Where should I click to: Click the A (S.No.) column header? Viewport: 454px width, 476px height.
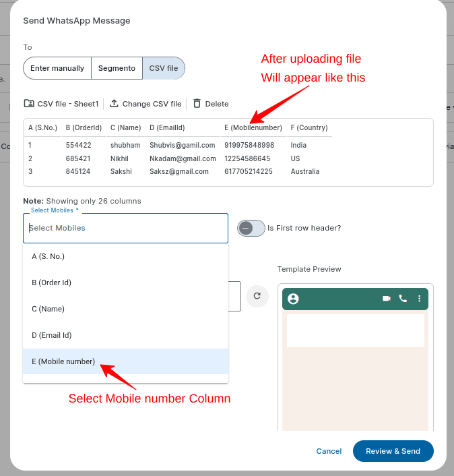[x=42, y=128]
